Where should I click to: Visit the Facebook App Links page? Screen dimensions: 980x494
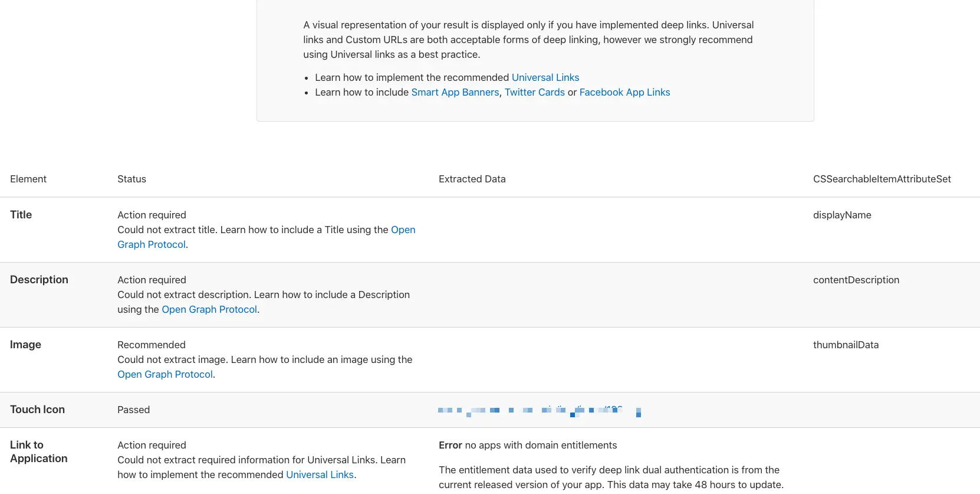tap(624, 92)
